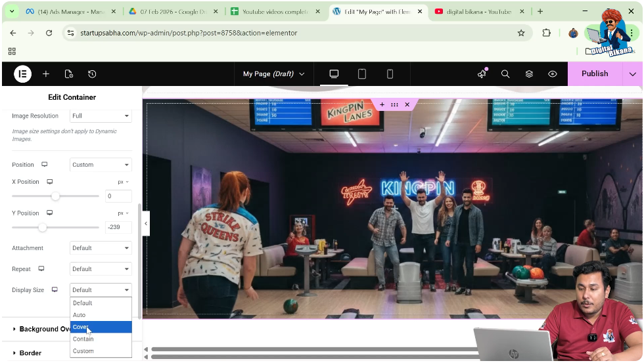Close the Ads Manager tab
Viewport: 644px width, 363px height.
(x=114, y=11)
